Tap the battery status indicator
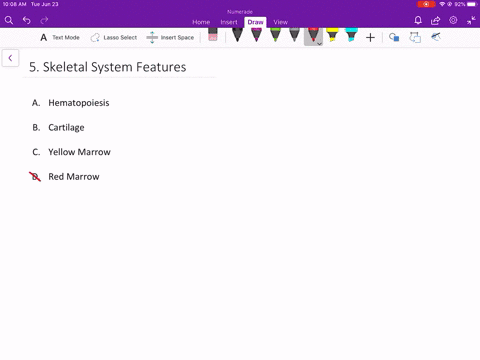 pos(473,4)
